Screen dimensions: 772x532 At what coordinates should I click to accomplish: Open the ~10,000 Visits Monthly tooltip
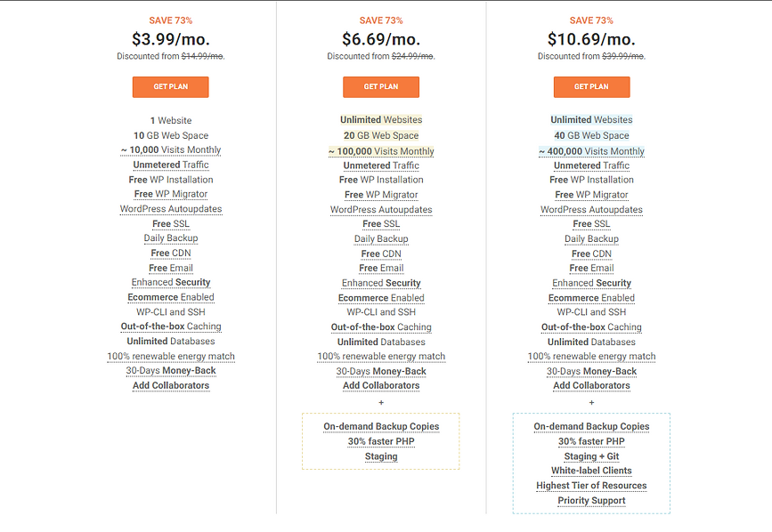[171, 150]
